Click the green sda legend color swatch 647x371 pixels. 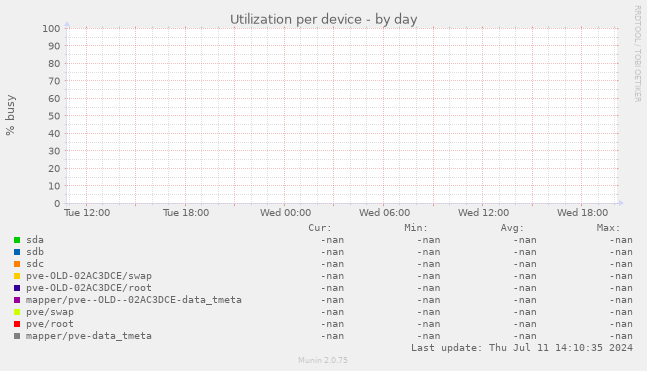click(17, 240)
